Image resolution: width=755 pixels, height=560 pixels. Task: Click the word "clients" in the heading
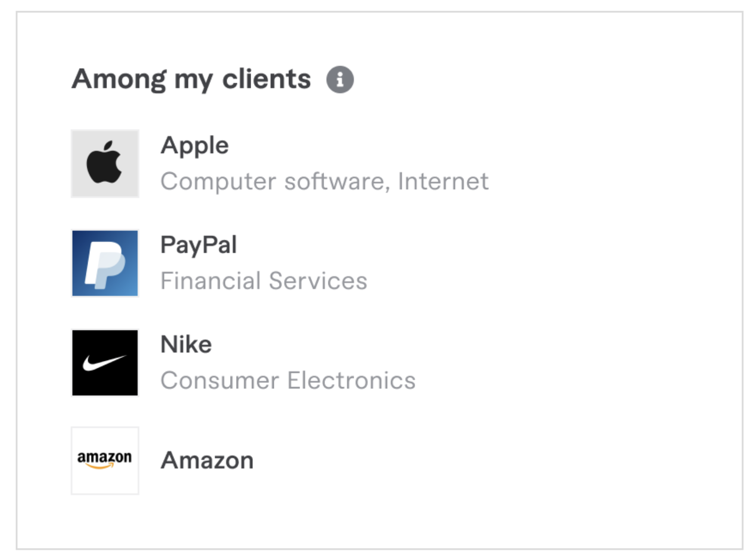tap(266, 80)
